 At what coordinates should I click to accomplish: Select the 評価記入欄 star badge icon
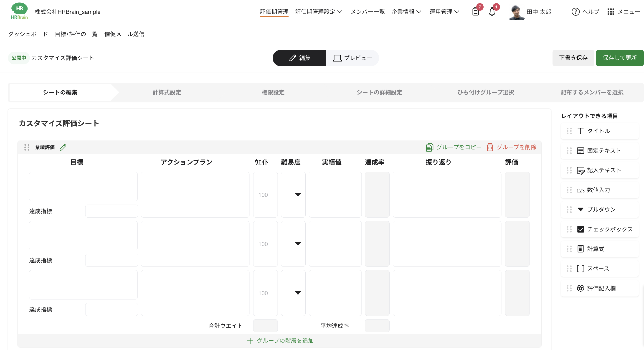581,288
